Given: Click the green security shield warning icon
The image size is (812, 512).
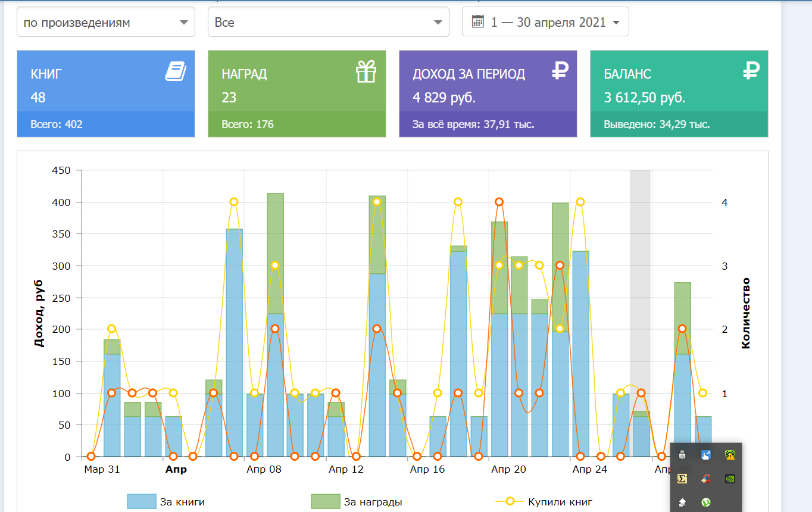Looking at the screenshot, I should tap(729, 455).
